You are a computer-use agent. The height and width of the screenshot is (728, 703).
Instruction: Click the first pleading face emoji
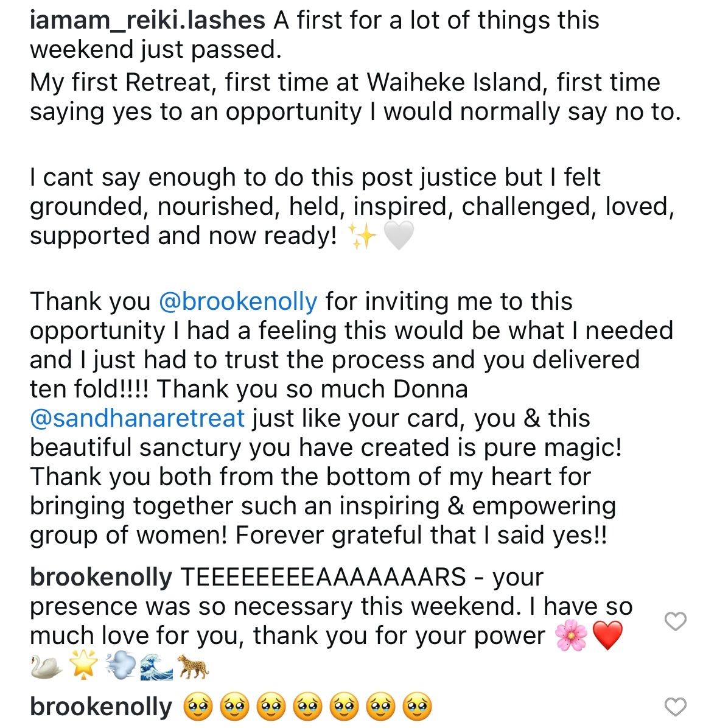tap(198, 707)
